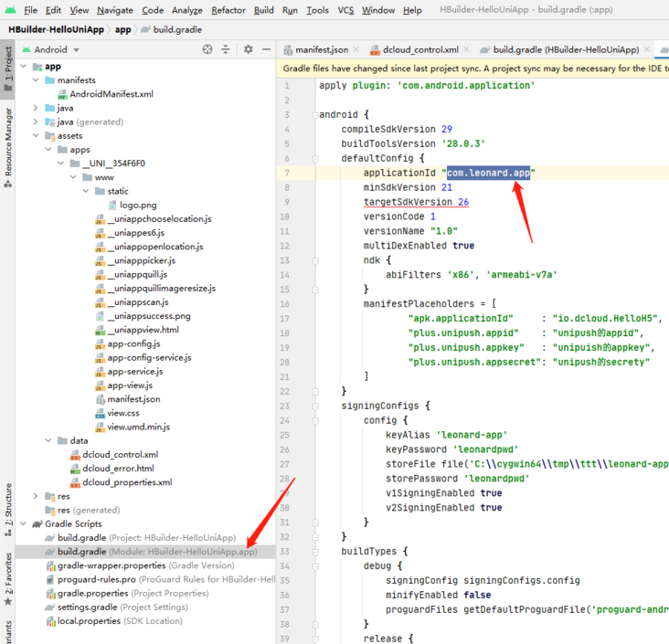This screenshot has height=644, width=669.
Task: Click line number 17 in editor gutter
Action: 284,319
